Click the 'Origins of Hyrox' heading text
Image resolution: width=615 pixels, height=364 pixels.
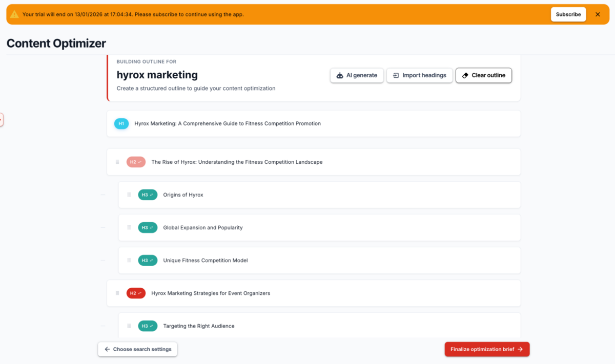[183, 195]
